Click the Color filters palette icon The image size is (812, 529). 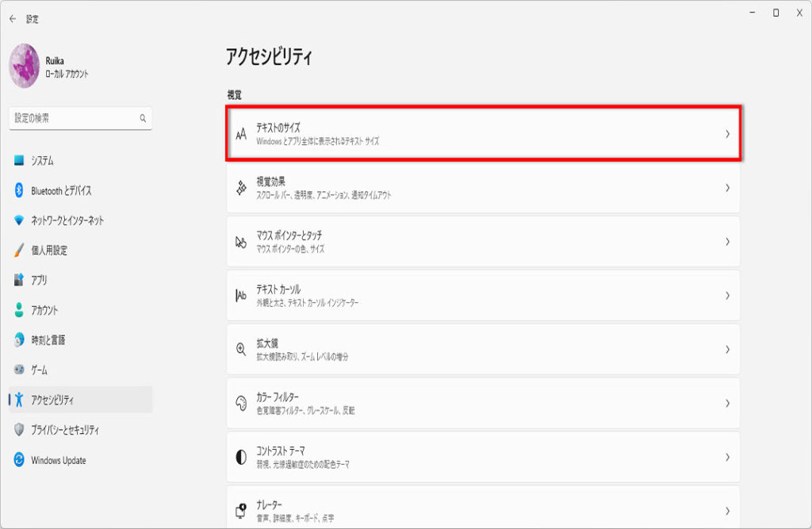pos(241,403)
